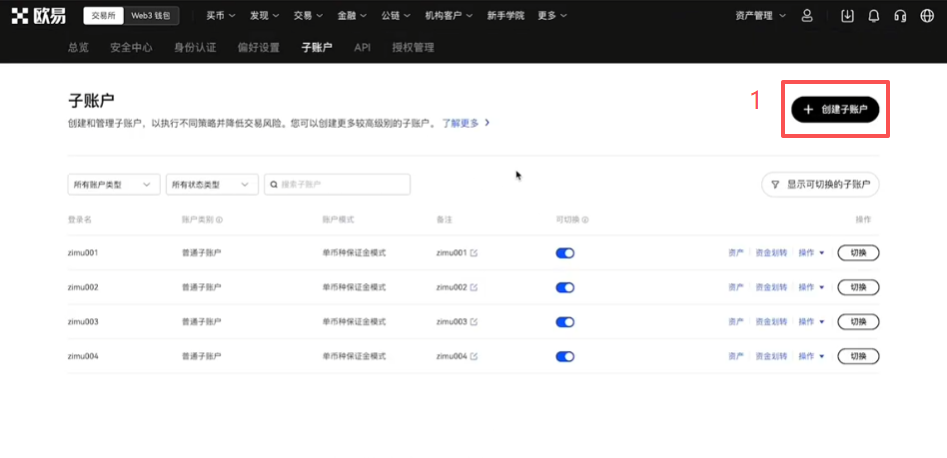Open the 机构客户 menu

click(x=449, y=16)
